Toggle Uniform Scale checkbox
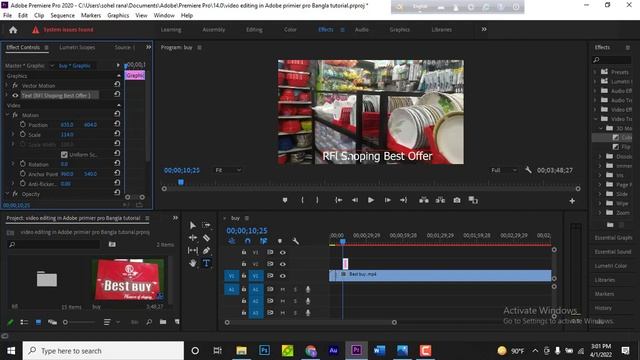The height and width of the screenshot is (360, 640). [x=64, y=155]
